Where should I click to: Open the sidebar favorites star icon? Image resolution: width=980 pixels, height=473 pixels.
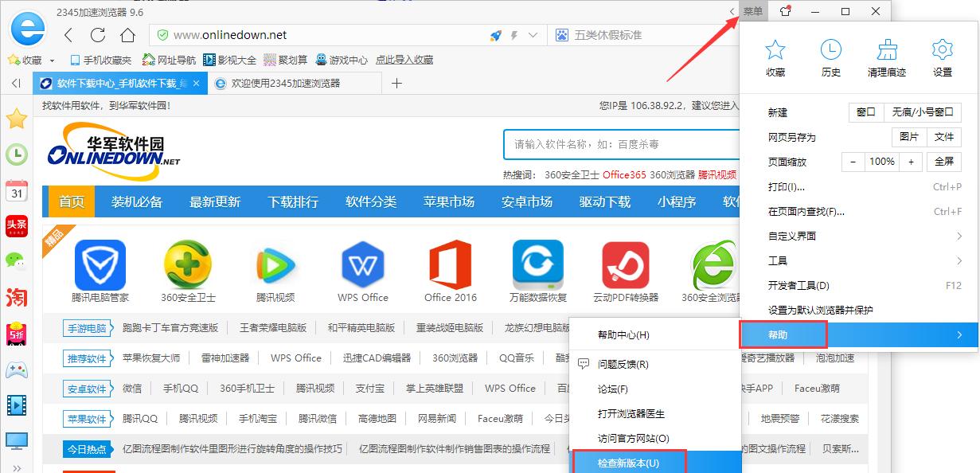17,119
